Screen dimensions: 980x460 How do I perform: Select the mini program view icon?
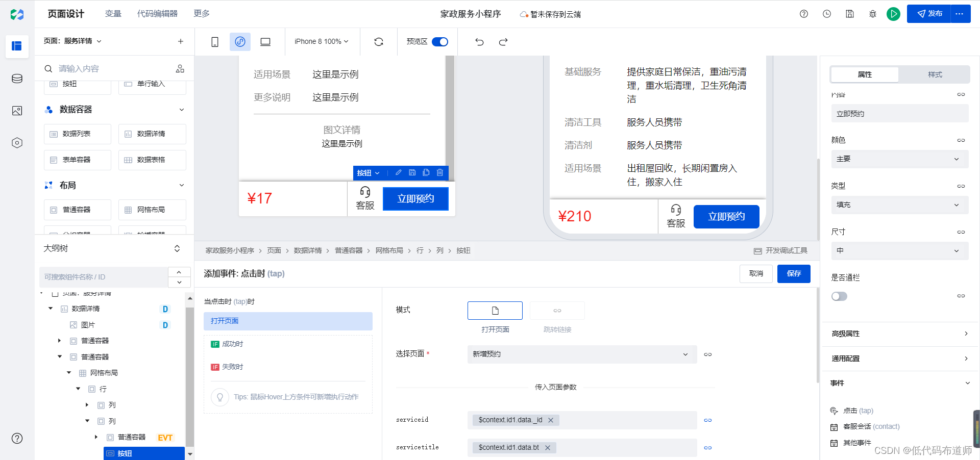(240, 42)
